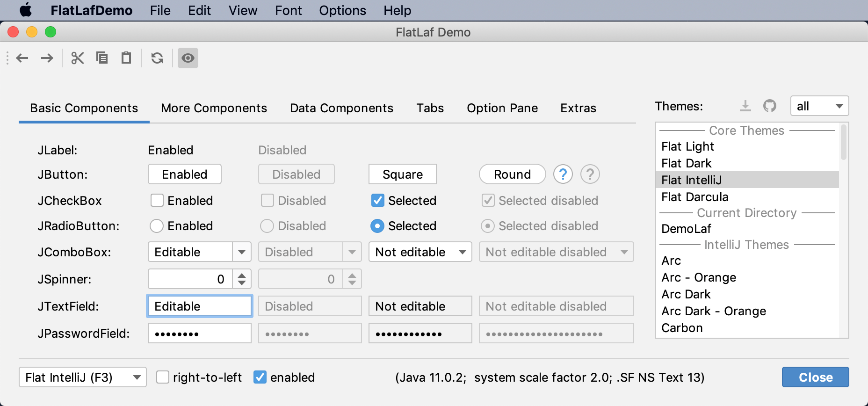Image resolution: width=868 pixels, height=406 pixels.
Task: Open the Tabs tab
Action: (x=430, y=108)
